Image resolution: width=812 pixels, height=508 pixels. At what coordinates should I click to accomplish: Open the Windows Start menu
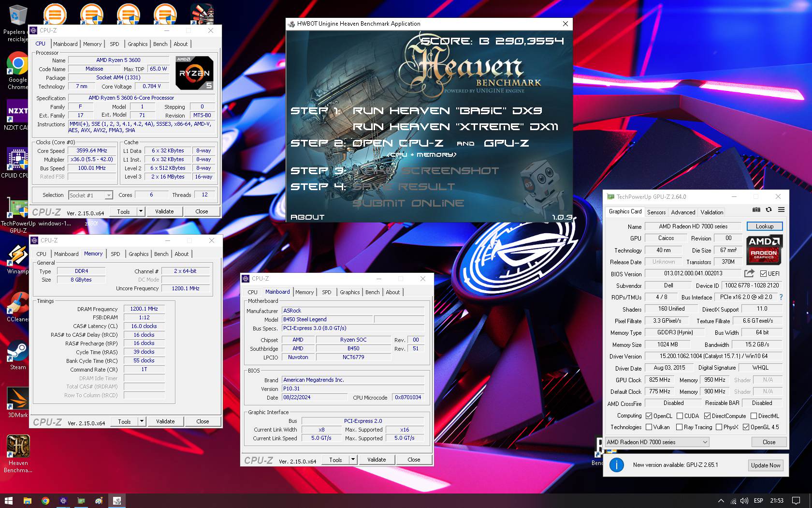tap(8, 501)
